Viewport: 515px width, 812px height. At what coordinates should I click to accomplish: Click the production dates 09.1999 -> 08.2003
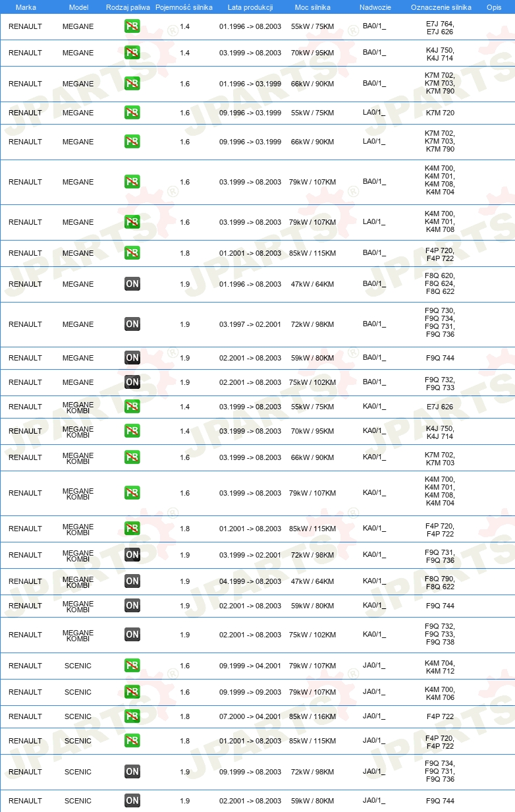pyautogui.click(x=250, y=772)
